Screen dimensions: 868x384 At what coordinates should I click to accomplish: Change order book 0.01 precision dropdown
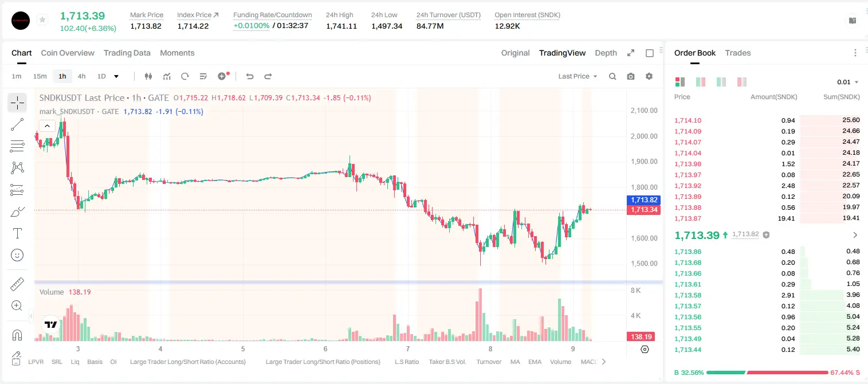tap(848, 82)
